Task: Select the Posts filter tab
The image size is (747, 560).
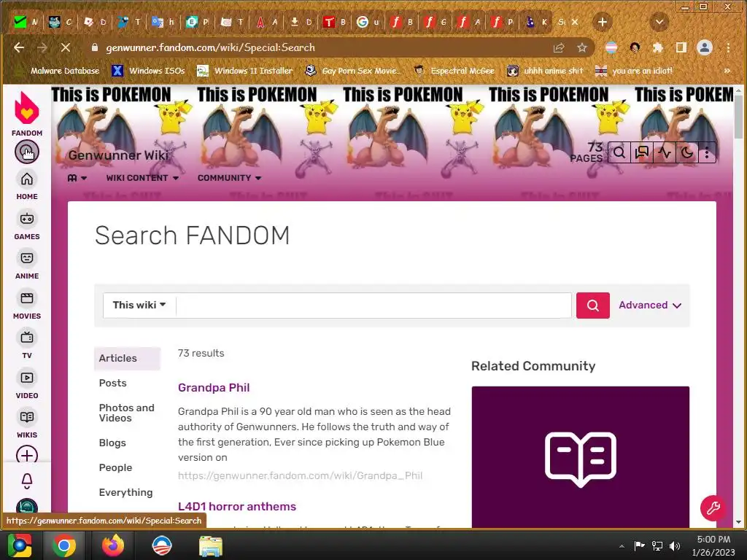Action: click(113, 383)
